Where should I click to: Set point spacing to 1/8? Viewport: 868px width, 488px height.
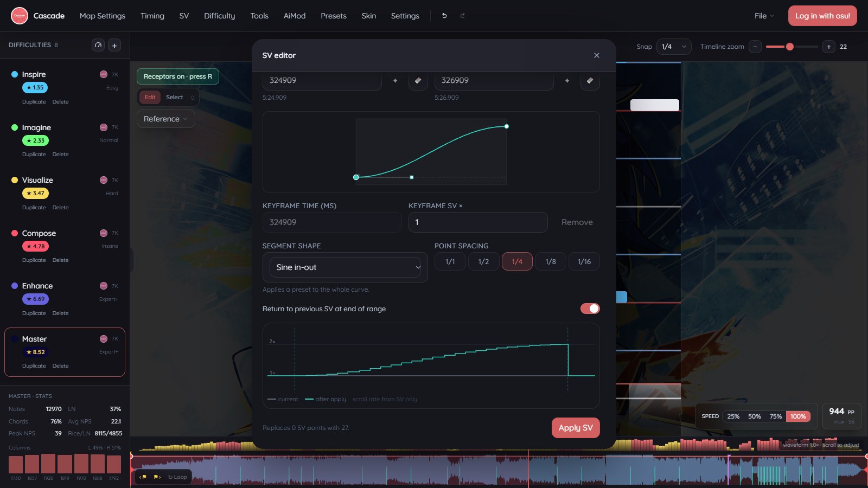coord(551,261)
